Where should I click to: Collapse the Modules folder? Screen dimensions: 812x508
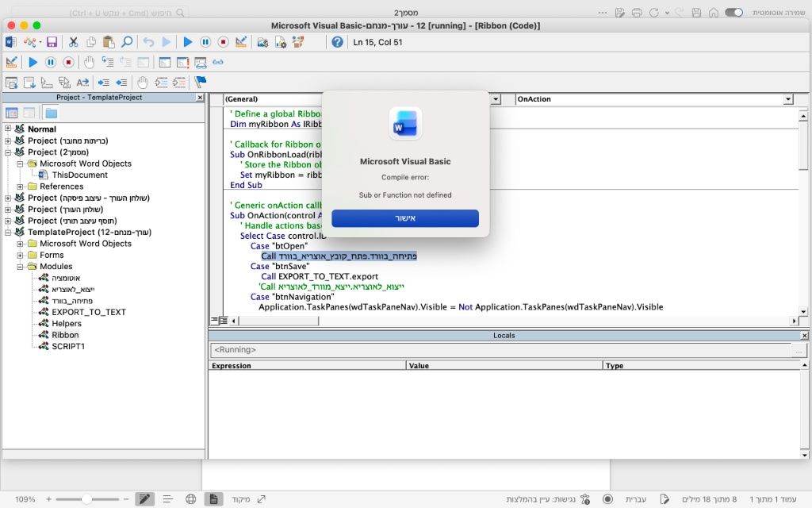pyautogui.click(x=21, y=267)
